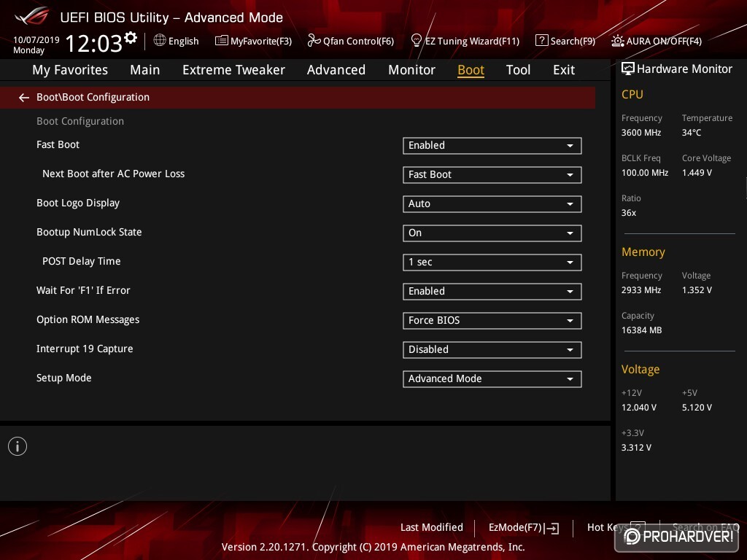747x560 pixels.
Task: Open the Wait For 'F1' If Error dropdown
Action: (492, 292)
